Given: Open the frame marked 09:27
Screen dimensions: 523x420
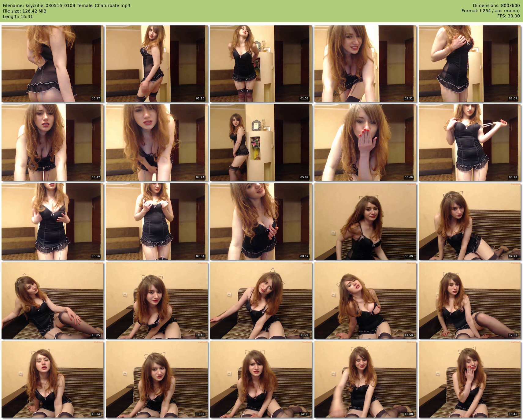Looking at the screenshot, I should coord(470,221).
